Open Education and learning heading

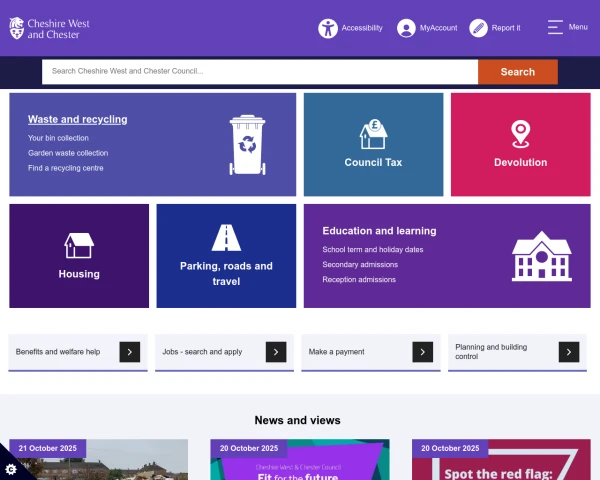pos(379,231)
